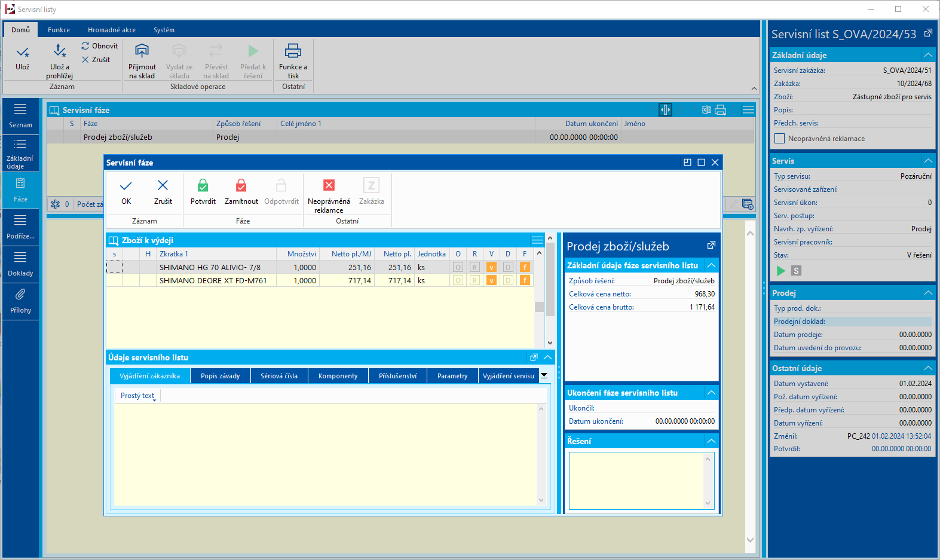The height and width of the screenshot is (560, 940).
Task: Toggle F flag for SHIMANO DEORE XT row
Action: pos(525,280)
